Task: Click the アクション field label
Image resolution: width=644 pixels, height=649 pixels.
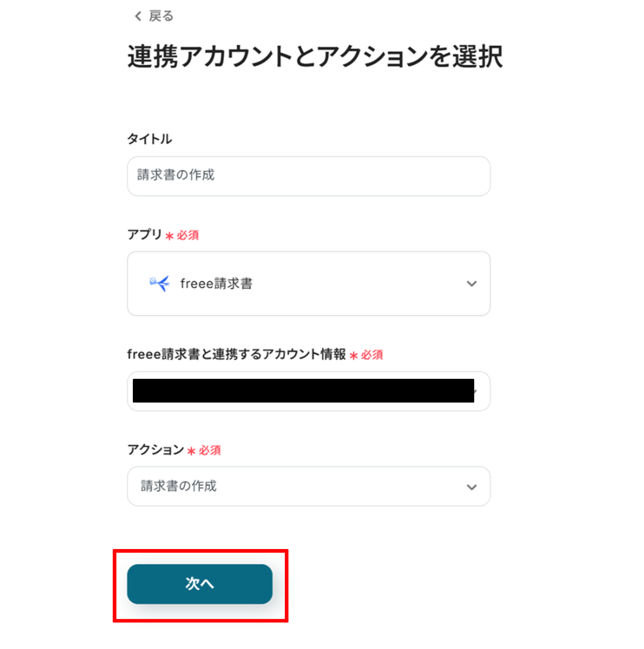Action: click(x=155, y=450)
